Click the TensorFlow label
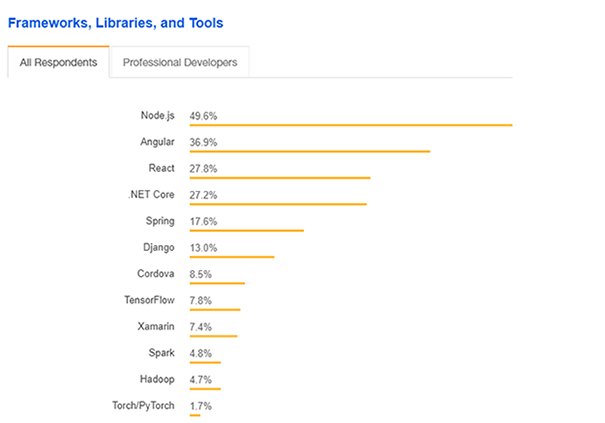 click(149, 300)
